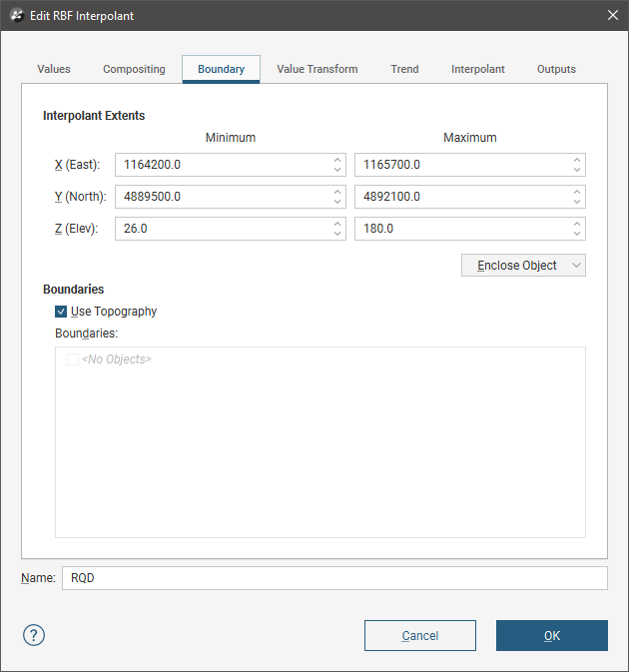Open the Compositing tab
The width and height of the screenshot is (629, 672).
[134, 69]
